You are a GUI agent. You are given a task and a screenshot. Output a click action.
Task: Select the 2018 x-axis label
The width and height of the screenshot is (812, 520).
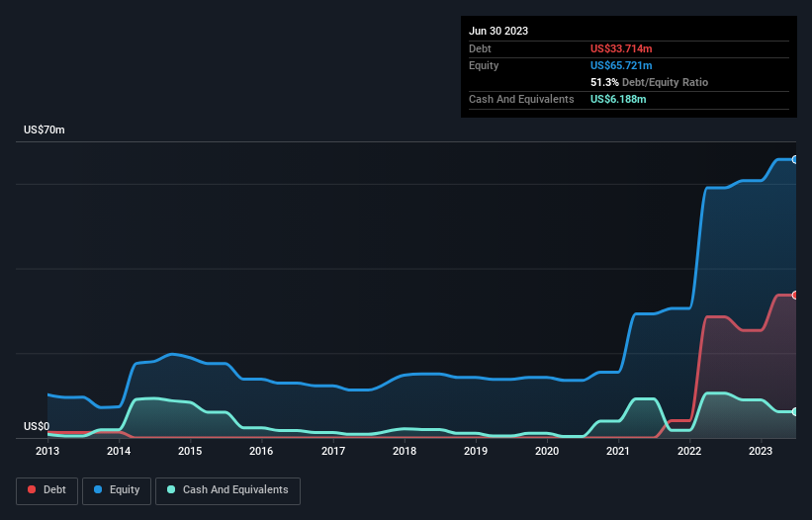click(x=405, y=451)
